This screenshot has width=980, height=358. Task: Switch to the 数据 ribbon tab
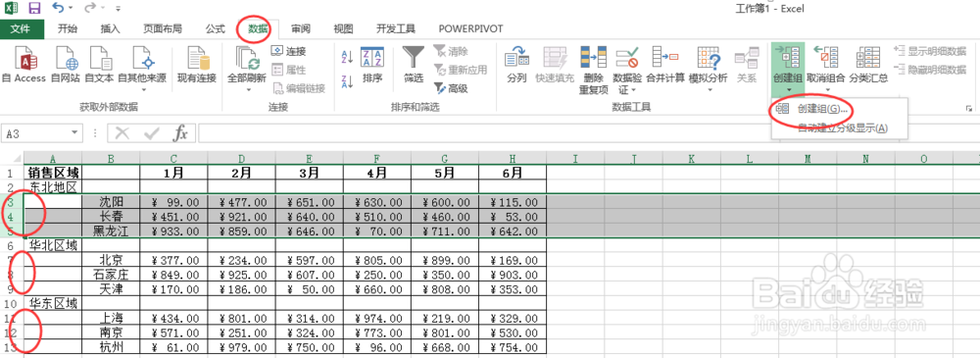pos(258,28)
